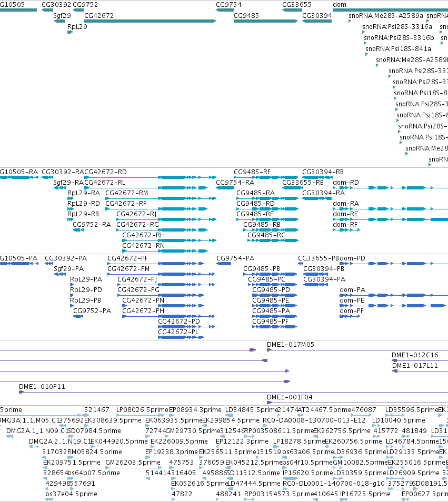Select the DME1-012C16 clone label
448x502 pixels.
point(415,355)
